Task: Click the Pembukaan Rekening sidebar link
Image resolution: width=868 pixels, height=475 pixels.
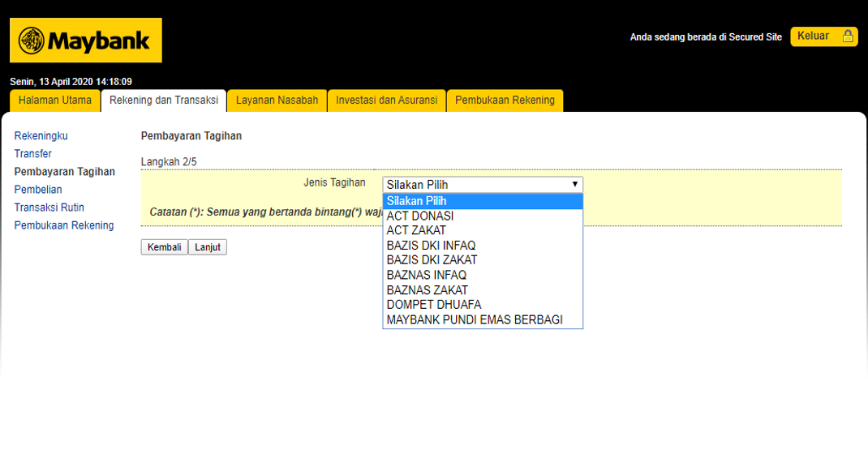Action: (64, 225)
